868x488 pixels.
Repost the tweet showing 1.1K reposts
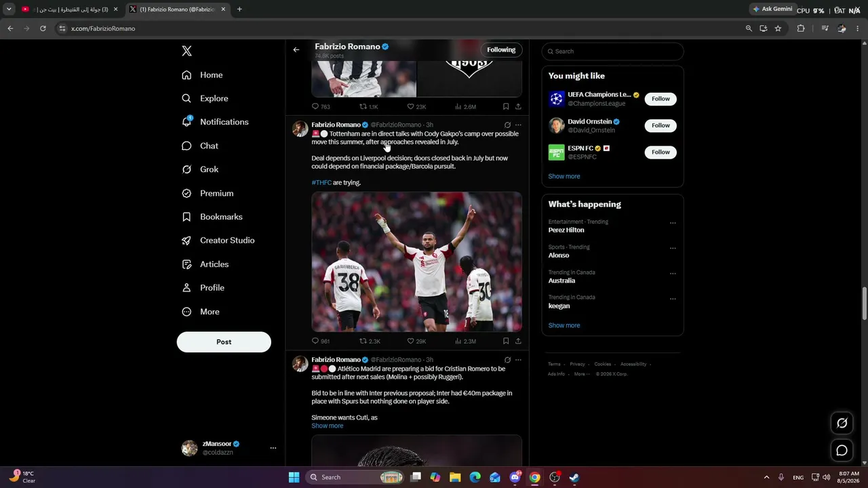pyautogui.click(x=369, y=106)
